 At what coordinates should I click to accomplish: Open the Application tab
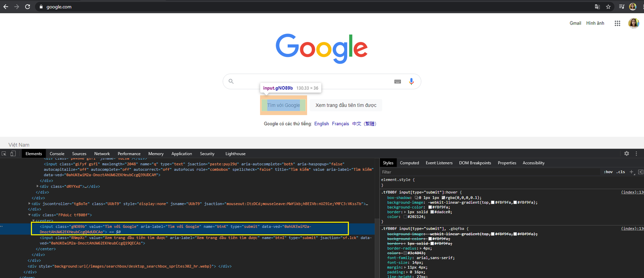tap(182, 154)
